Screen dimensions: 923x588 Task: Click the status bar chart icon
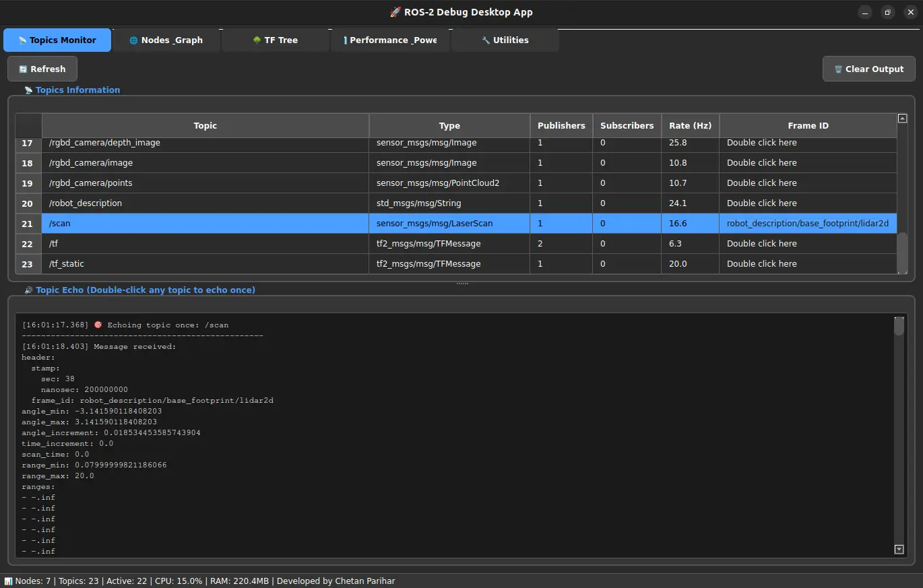(x=8, y=581)
